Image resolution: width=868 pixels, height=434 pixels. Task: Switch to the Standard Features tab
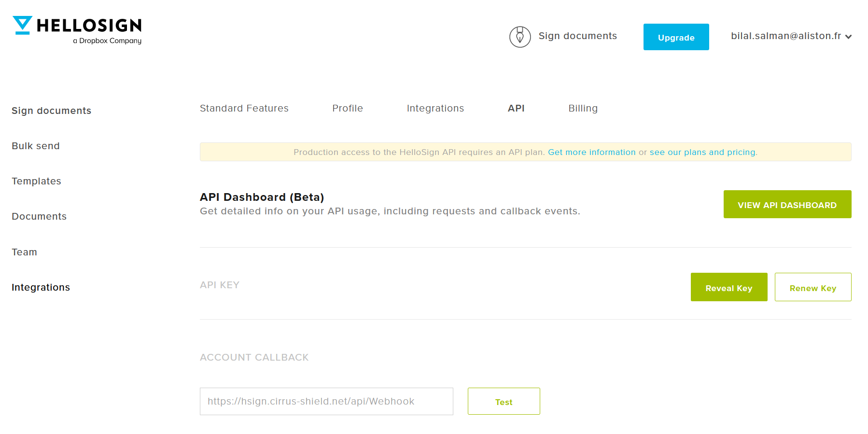(x=244, y=109)
